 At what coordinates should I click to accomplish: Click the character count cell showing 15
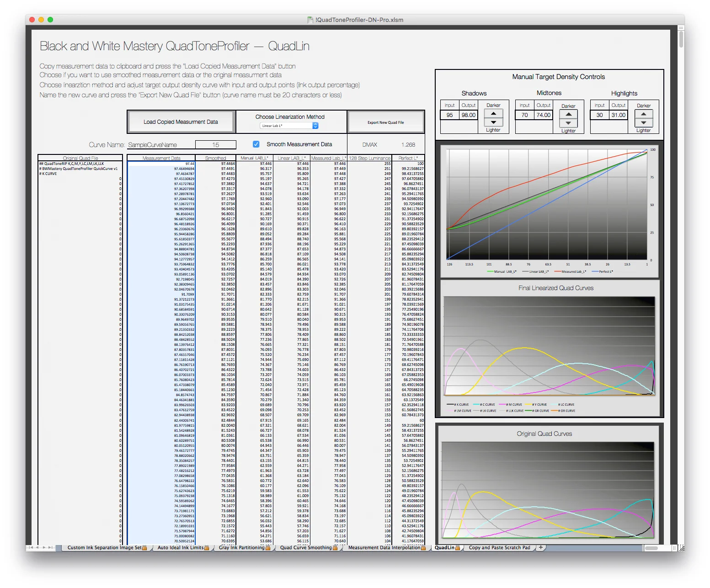[x=215, y=145]
